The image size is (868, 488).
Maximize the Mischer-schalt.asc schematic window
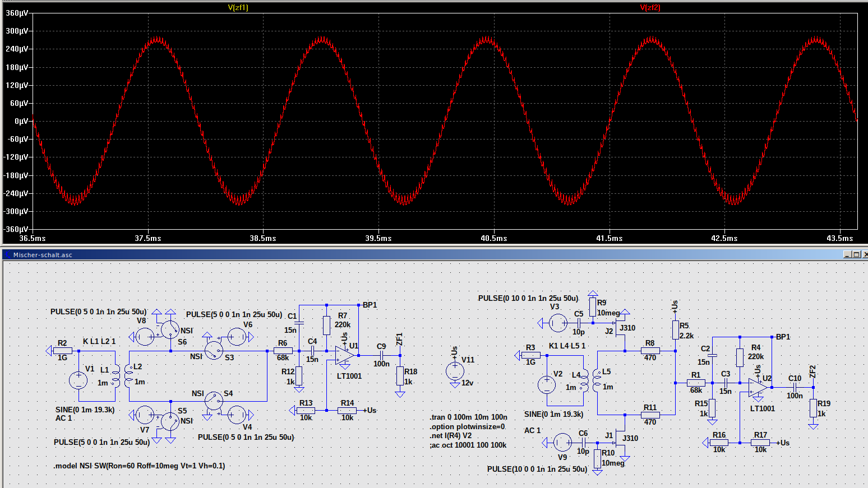856,254
